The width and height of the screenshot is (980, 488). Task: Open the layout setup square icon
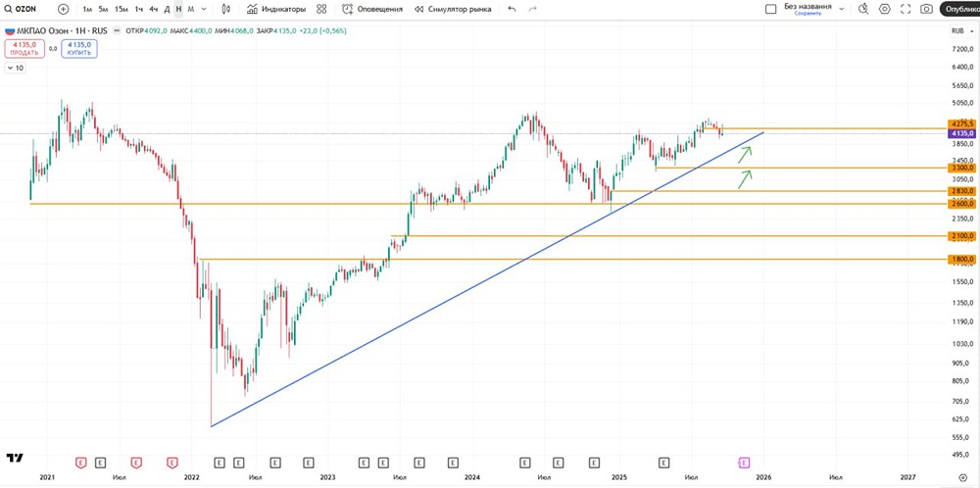coord(770,9)
